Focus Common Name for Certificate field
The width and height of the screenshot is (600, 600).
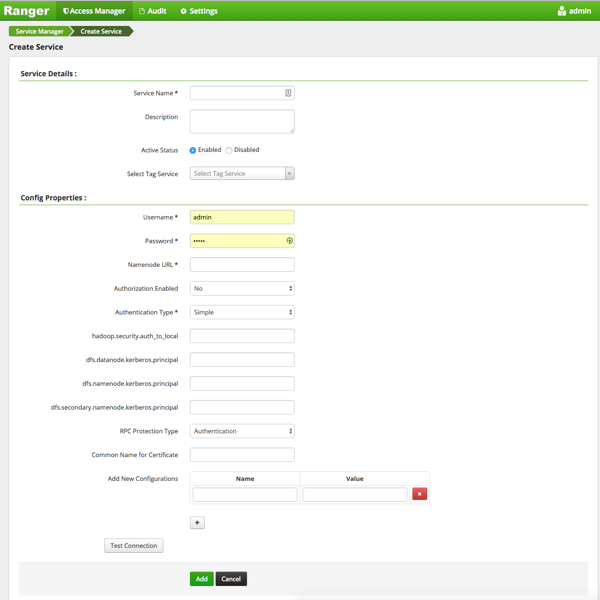(x=242, y=455)
